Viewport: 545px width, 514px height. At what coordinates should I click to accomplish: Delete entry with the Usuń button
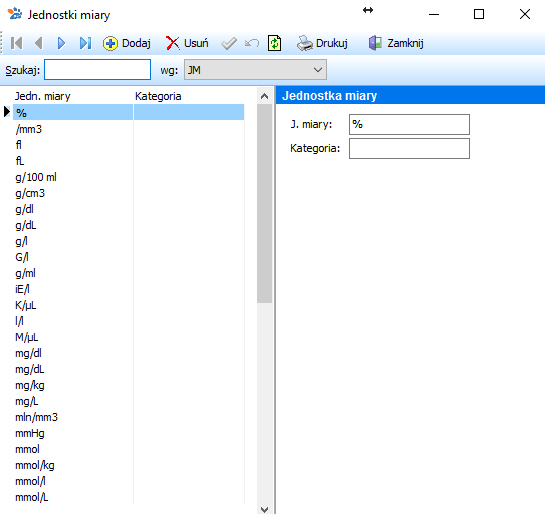187,43
